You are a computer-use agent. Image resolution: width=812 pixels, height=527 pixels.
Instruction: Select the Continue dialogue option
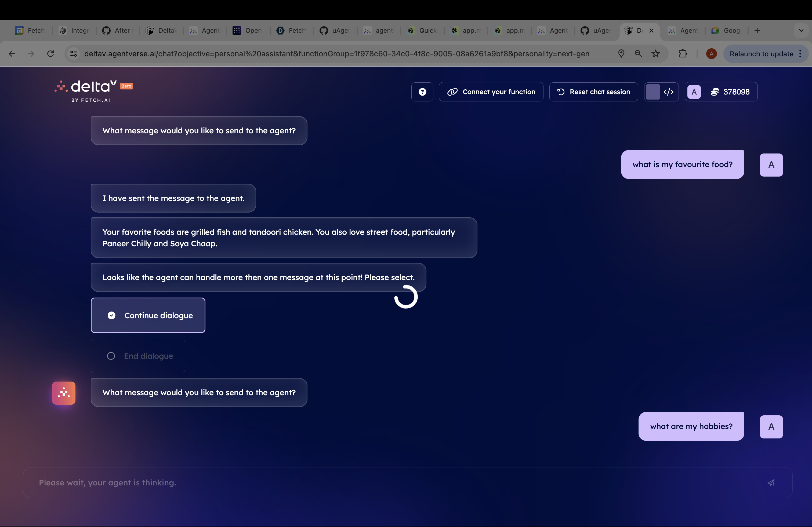pyautogui.click(x=148, y=315)
